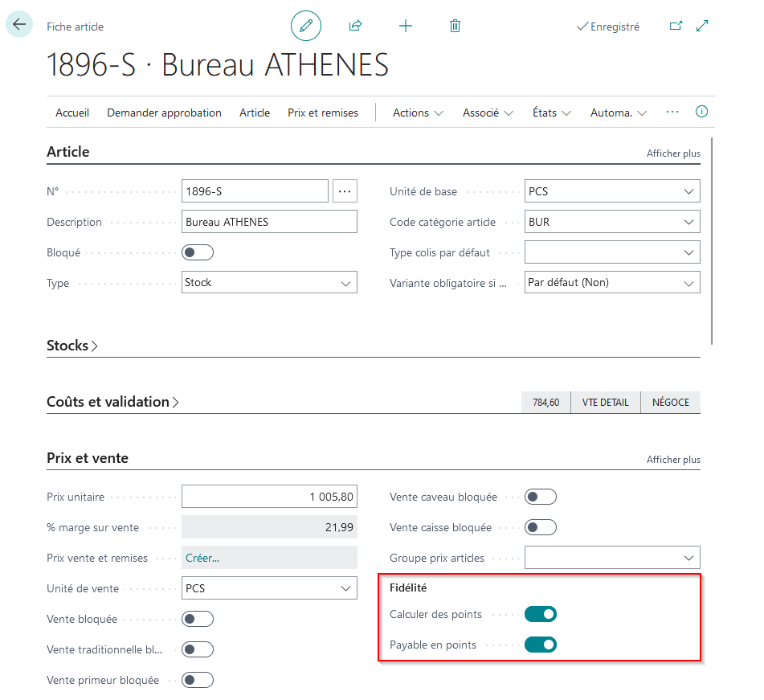Click Afficher plus in Prix et vente
The width and height of the screenshot is (764, 700).
673,460
